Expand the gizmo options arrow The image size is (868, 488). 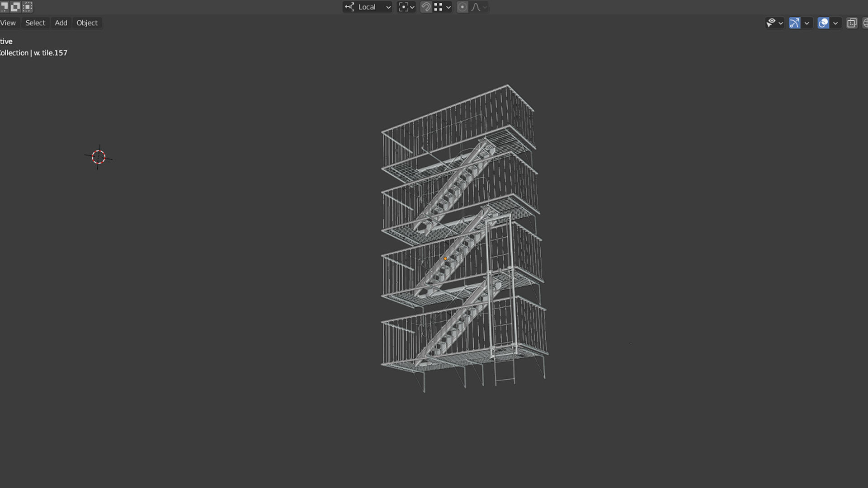pyautogui.click(x=807, y=23)
